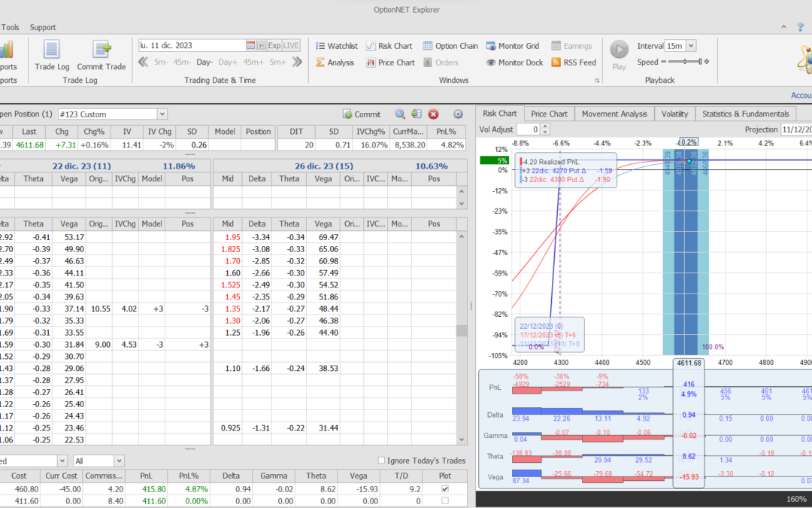Click the red delete position icon
Screen dimensions: 812x508
434,114
